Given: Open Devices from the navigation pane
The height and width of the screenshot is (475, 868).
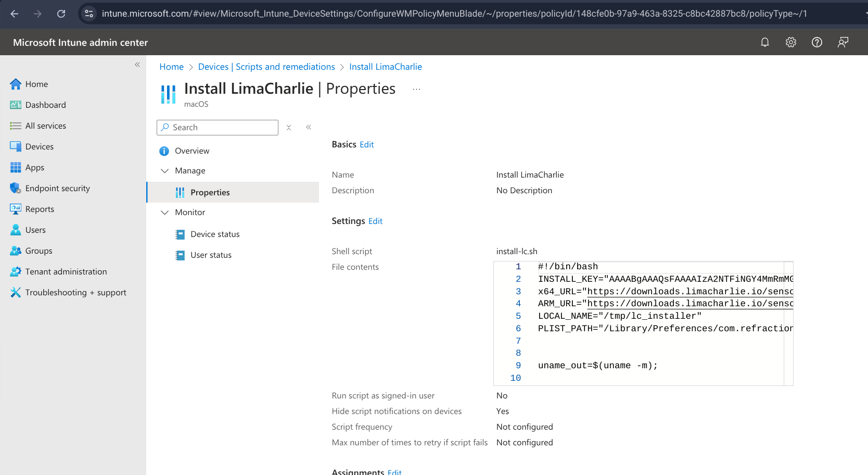Looking at the screenshot, I should [15, 146].
